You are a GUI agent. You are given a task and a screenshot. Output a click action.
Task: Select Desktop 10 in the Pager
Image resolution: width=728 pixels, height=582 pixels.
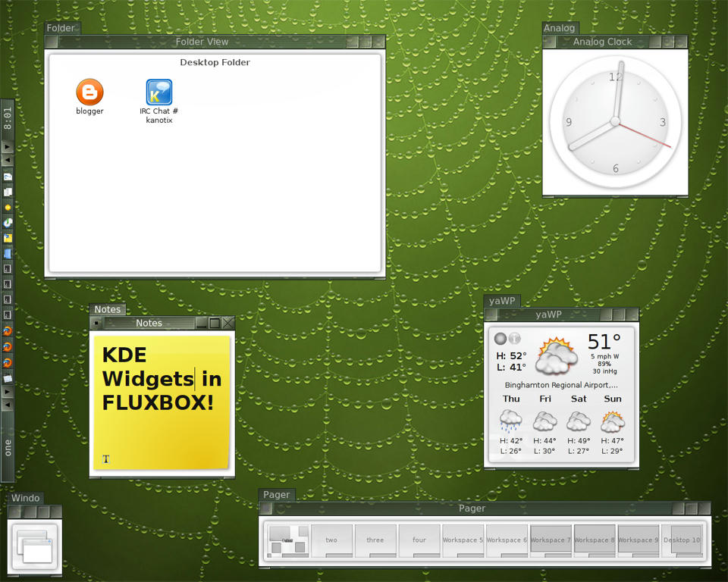point(682,540)
